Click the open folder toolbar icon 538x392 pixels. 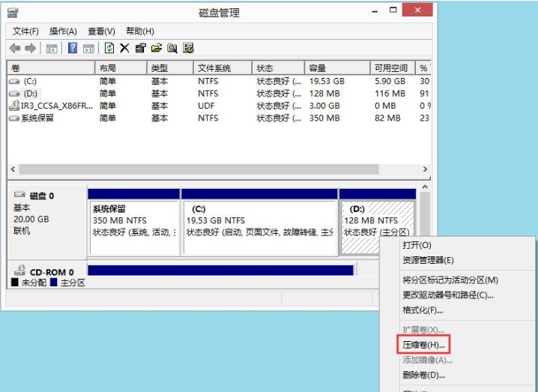[x=156, y=48]
